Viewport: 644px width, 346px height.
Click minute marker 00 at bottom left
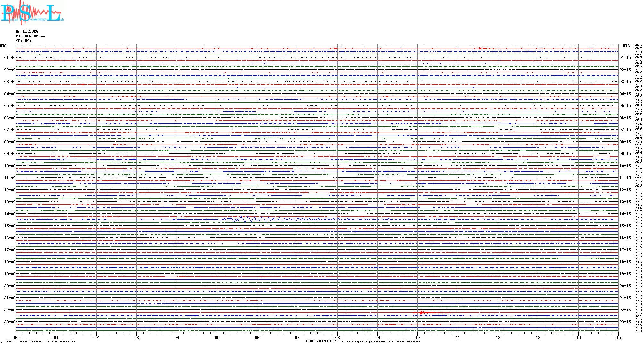coord(16,337)
